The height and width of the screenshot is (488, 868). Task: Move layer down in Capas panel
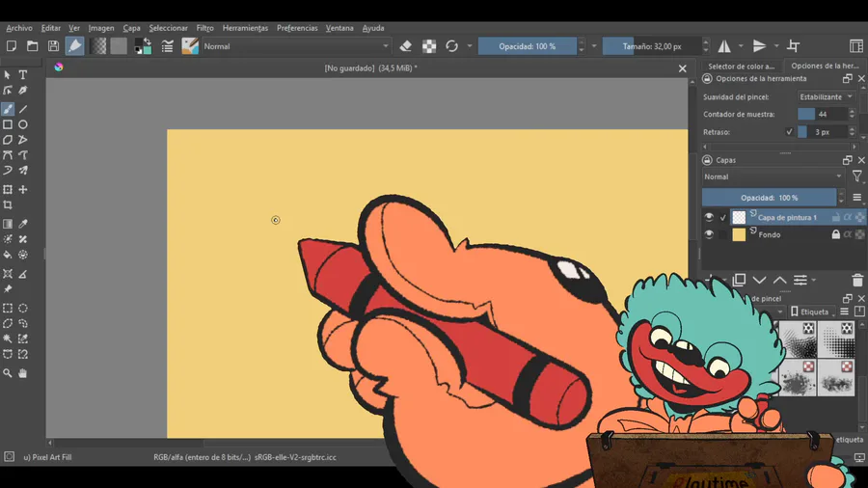[760, 281]
